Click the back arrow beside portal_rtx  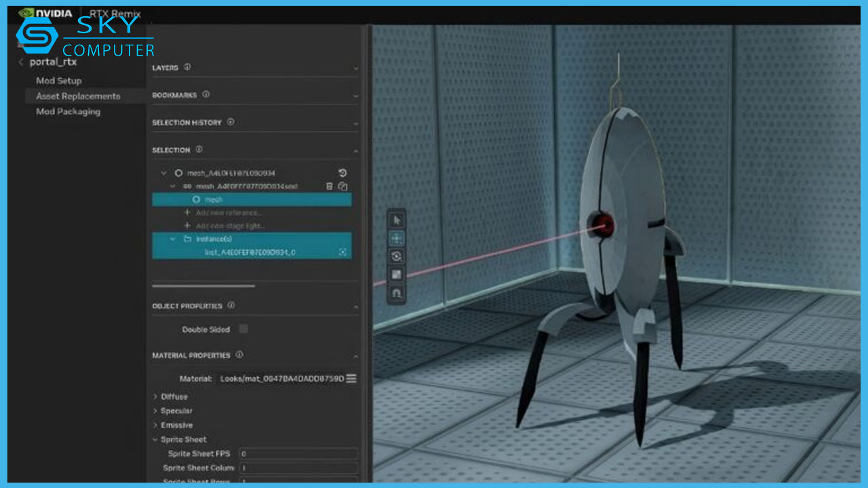coord(20,62)
